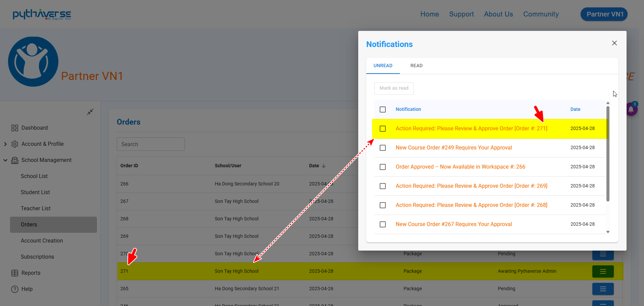Open notification New Course Order #267
The width and height of the screenshot is (644, 306).
(454, 224)
